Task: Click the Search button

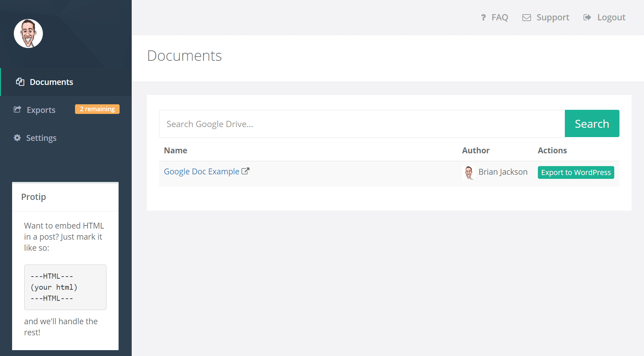Action: pyautogui.click(x=592, y=124)
